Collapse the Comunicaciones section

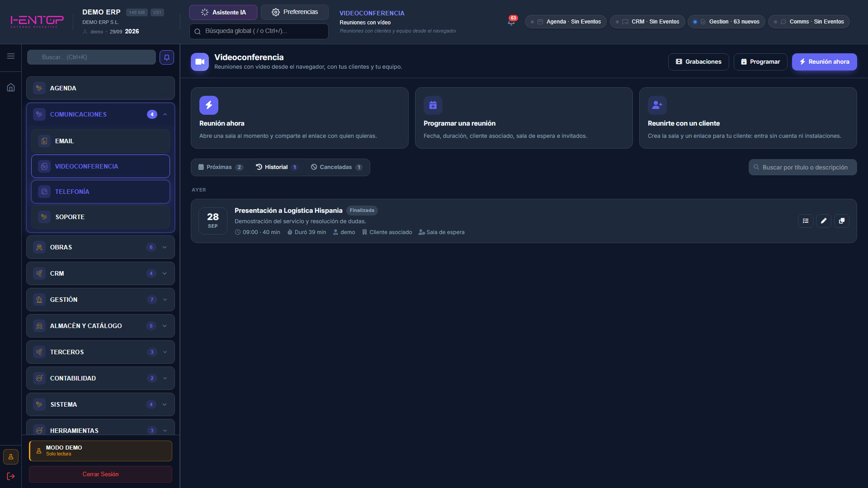tap(165, 114)
